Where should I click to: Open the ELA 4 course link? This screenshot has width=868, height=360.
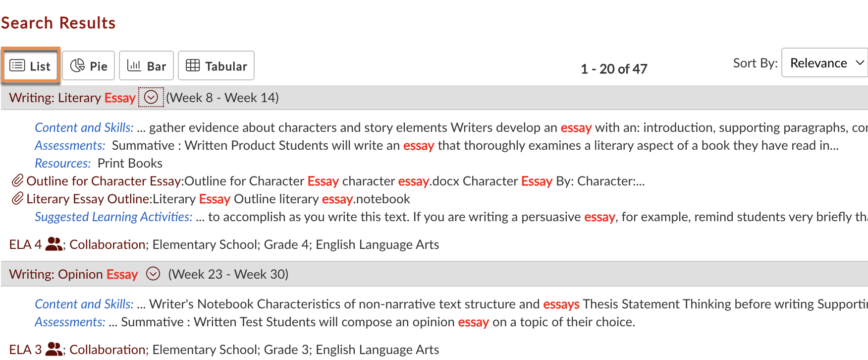[x=25, y=244]
